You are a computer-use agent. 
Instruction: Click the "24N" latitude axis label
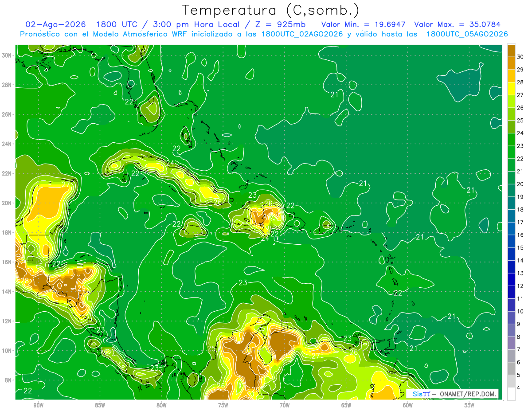click(x=8, y=144)
